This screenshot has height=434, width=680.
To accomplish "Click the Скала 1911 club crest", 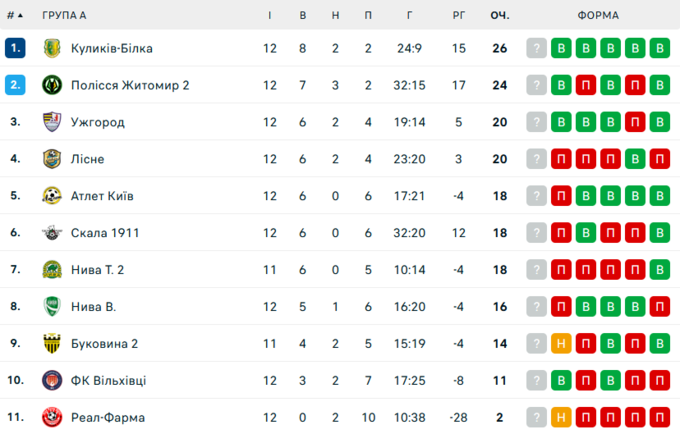I will (x=52, y=233).
